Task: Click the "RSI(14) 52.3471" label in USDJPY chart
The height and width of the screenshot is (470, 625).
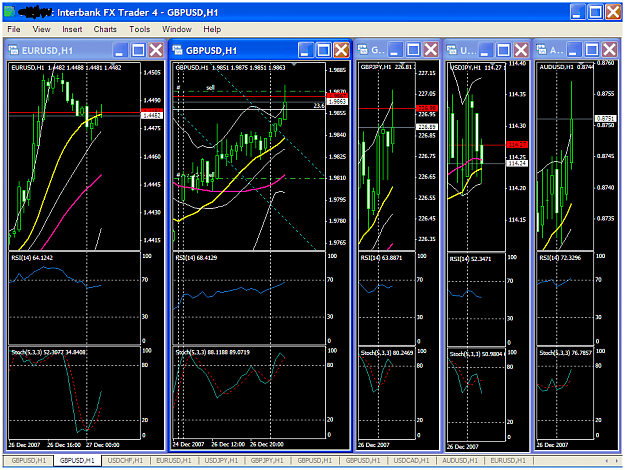Action: coord(470,259)
